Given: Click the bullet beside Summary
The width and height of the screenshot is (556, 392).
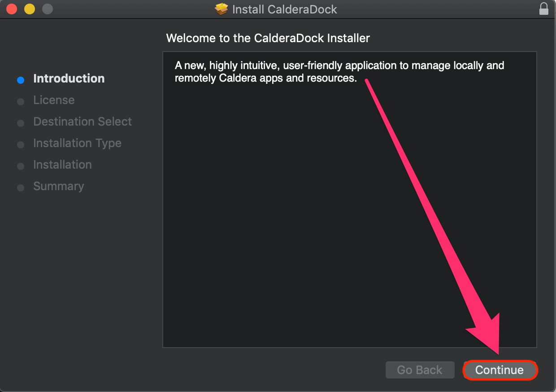Looking at the screenshot, I should coord(21,188).
